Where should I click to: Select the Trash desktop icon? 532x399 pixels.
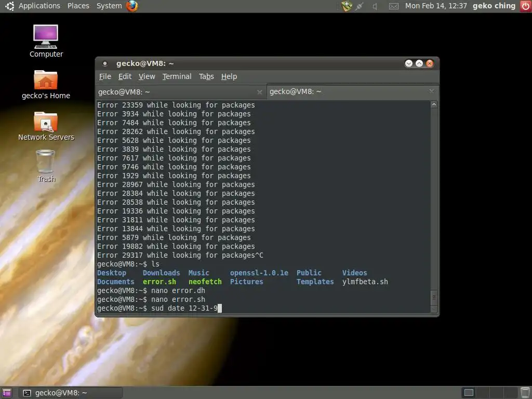pos(46,166)
